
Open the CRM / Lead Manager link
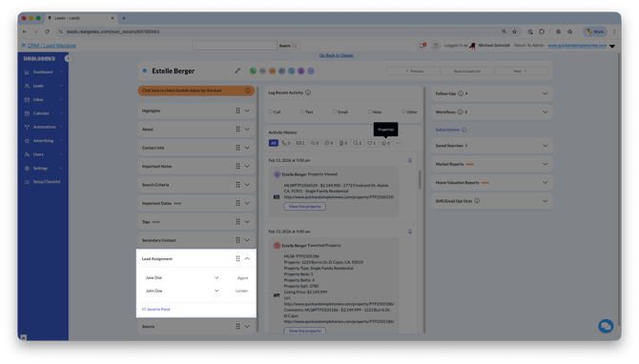52,46
